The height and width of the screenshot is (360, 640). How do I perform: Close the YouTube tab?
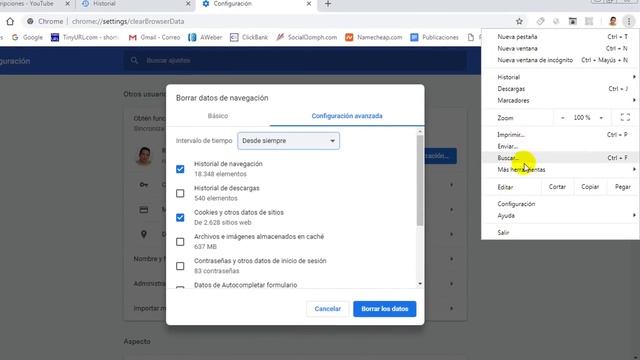pyautogui.click(x=68, y=4)
